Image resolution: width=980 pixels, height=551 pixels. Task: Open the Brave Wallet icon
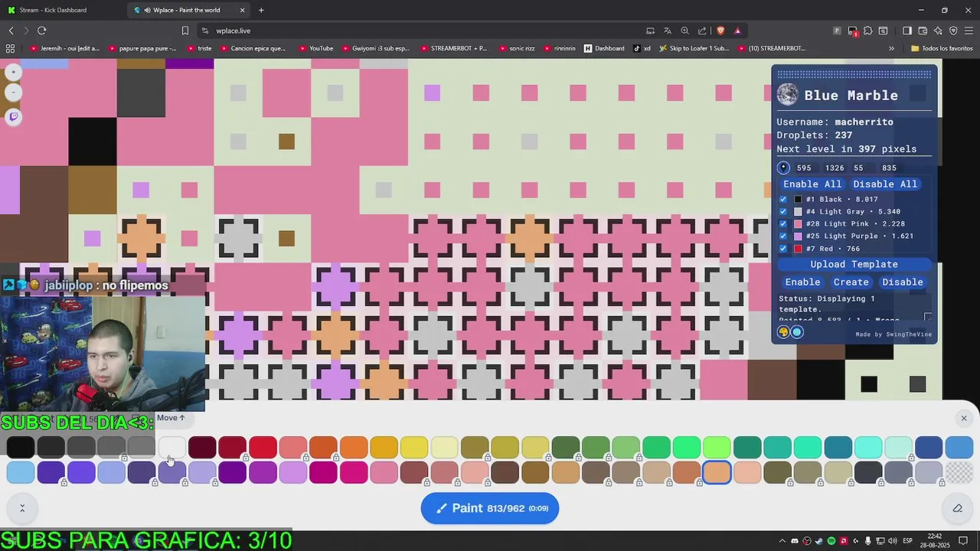tap(923, 31)
